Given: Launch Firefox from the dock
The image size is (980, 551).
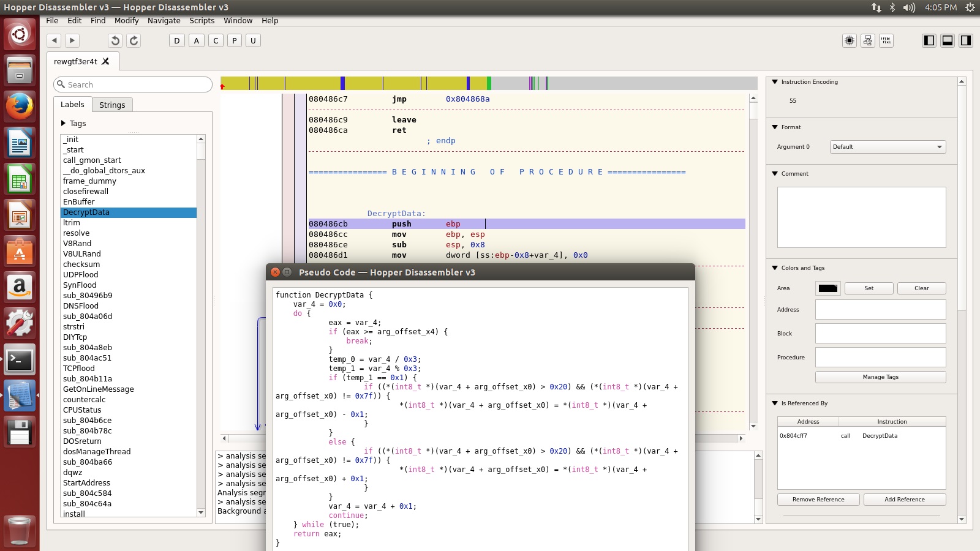Looking at the screenshot, I should (20, 107).
